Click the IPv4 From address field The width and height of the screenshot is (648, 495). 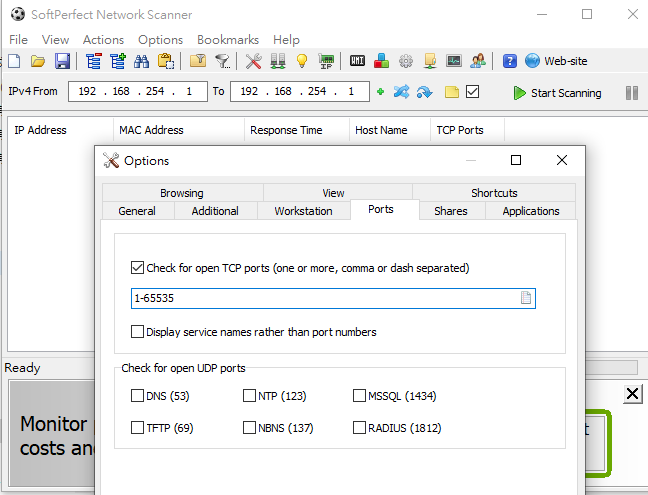(x=138, y=91)
